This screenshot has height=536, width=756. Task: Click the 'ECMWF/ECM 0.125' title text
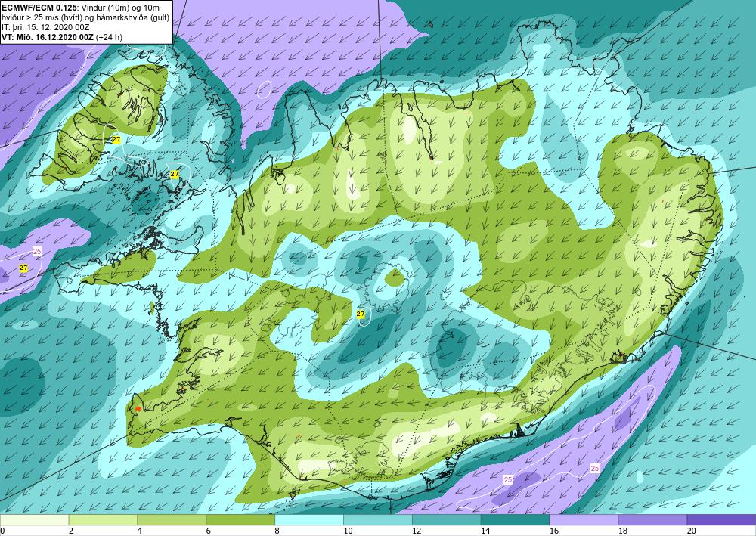tap(39, 8)
